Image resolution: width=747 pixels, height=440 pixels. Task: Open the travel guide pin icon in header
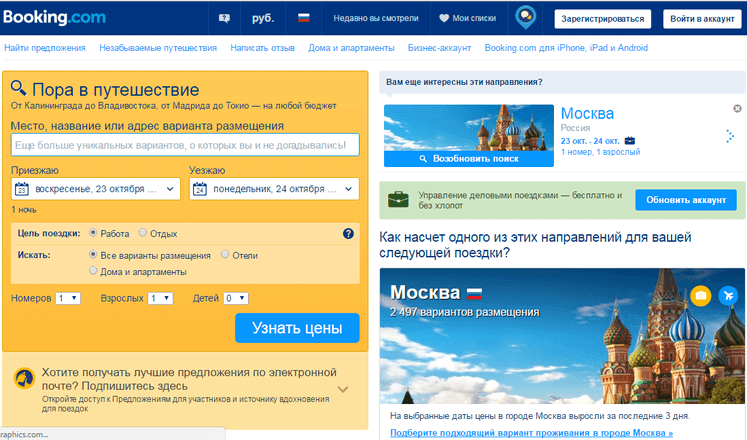[x=525, y=18]
